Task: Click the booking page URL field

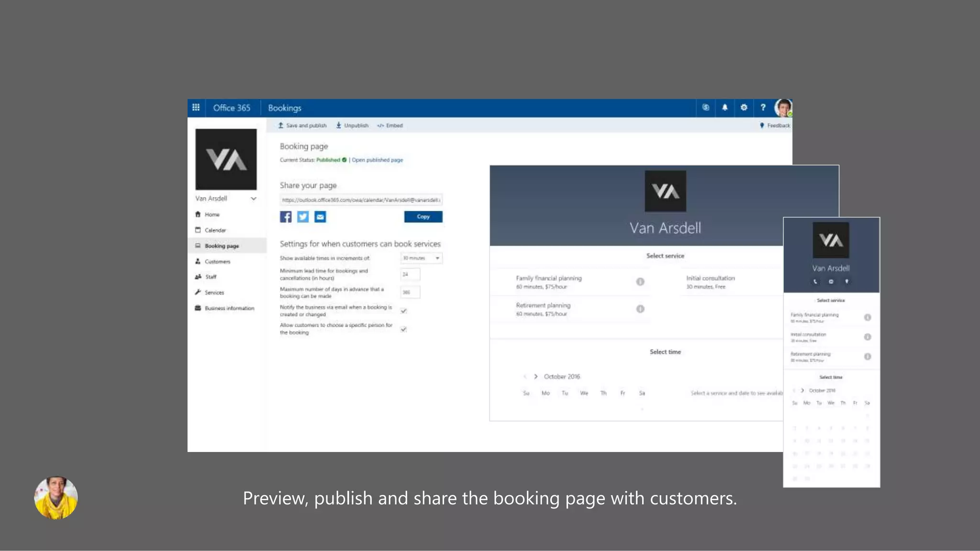Action: [x=361, y=200]
